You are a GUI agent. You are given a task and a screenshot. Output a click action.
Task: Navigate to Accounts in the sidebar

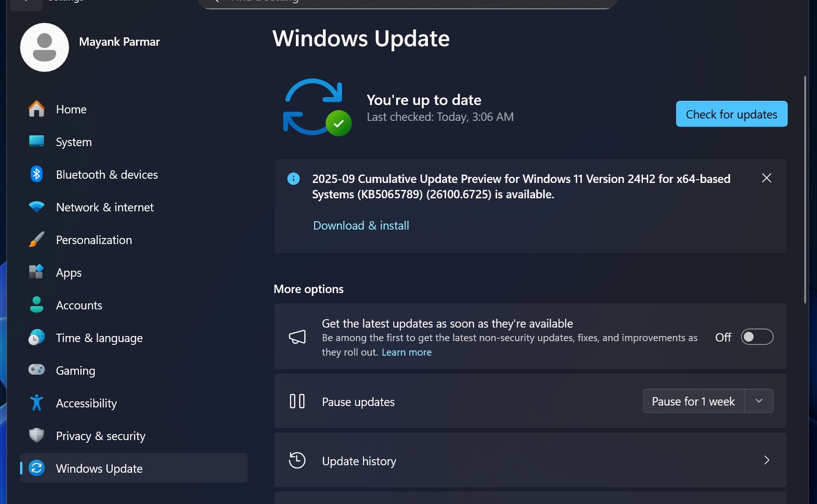click(79, 305)
